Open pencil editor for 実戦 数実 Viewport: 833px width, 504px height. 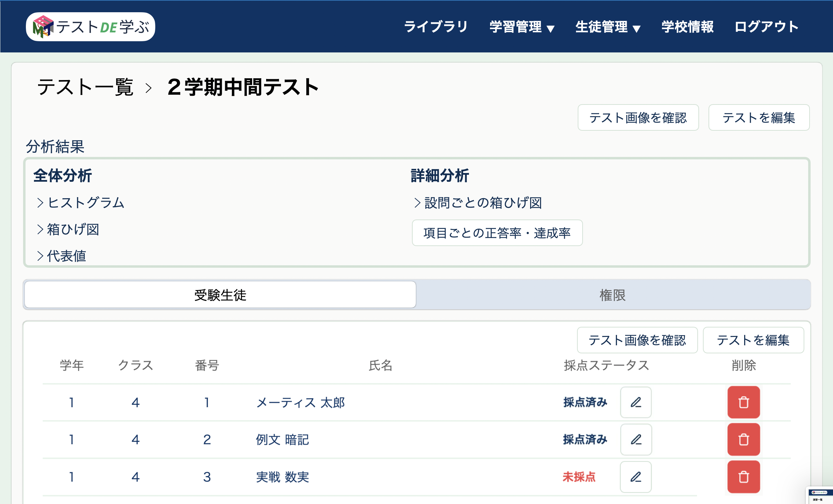(635, 477)
